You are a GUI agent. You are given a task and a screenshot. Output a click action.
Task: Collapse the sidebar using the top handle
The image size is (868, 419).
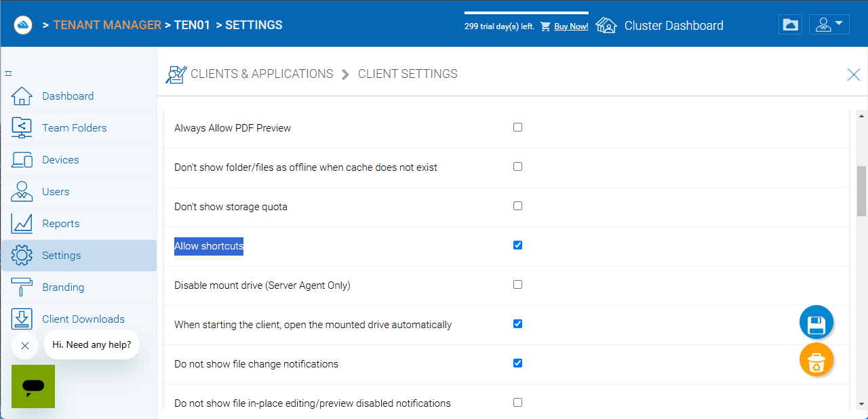coord(8,73)
